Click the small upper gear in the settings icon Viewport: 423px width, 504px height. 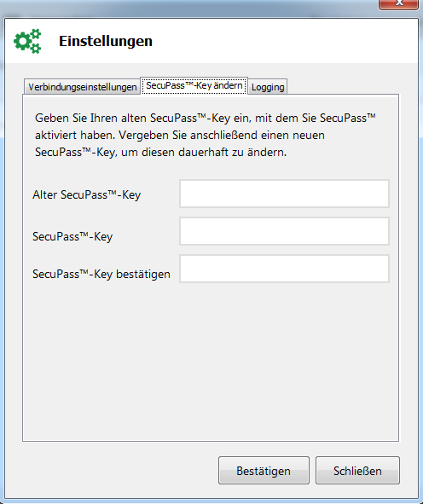36,34
